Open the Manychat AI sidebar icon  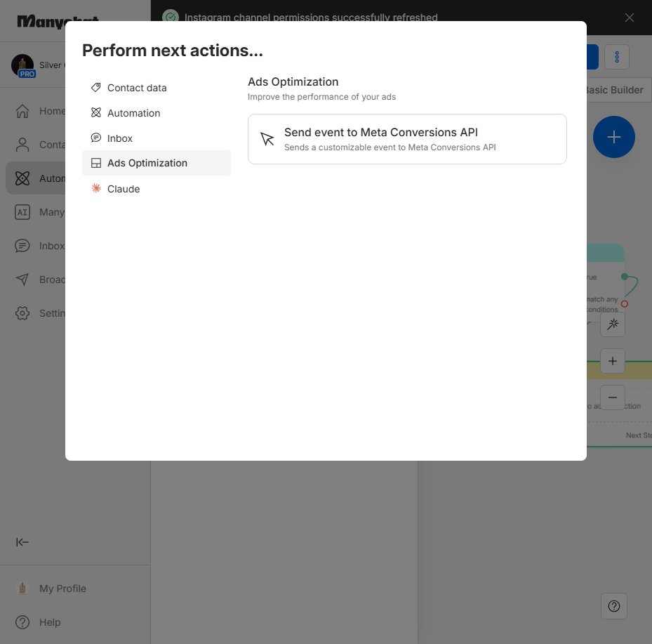22,212
